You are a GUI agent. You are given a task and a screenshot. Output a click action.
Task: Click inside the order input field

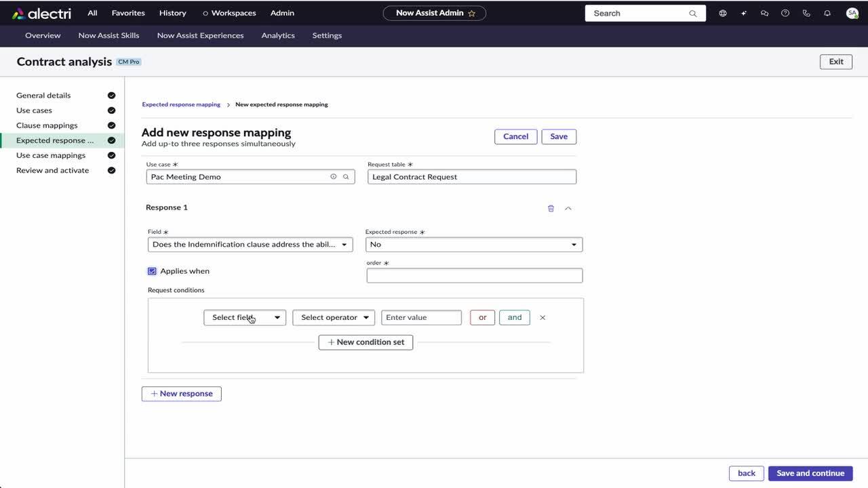[474, 275]
